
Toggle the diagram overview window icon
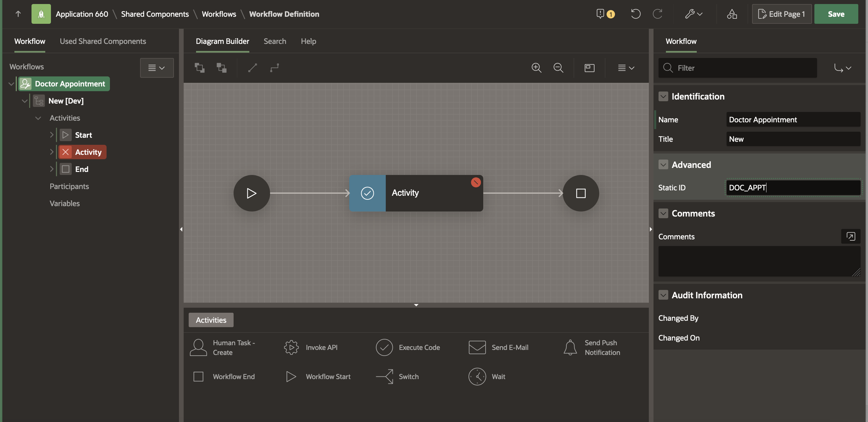(x=589, y=68)
